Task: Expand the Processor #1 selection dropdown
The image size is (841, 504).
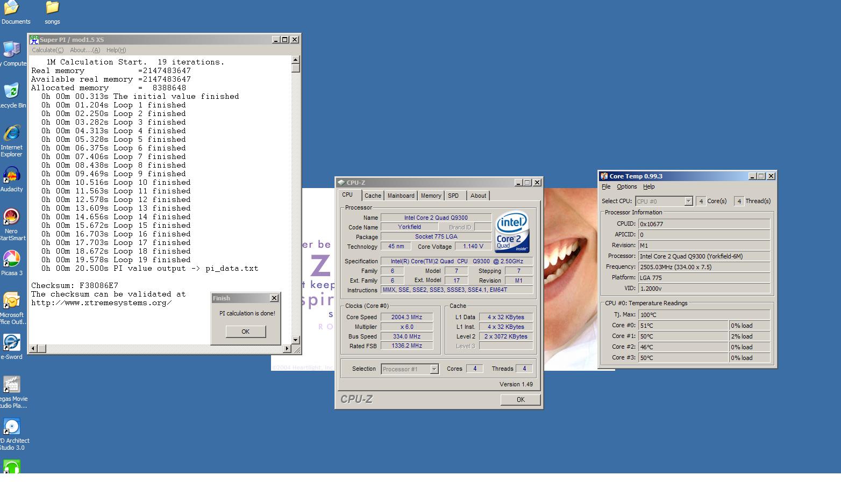Action: tap(434, 369)
